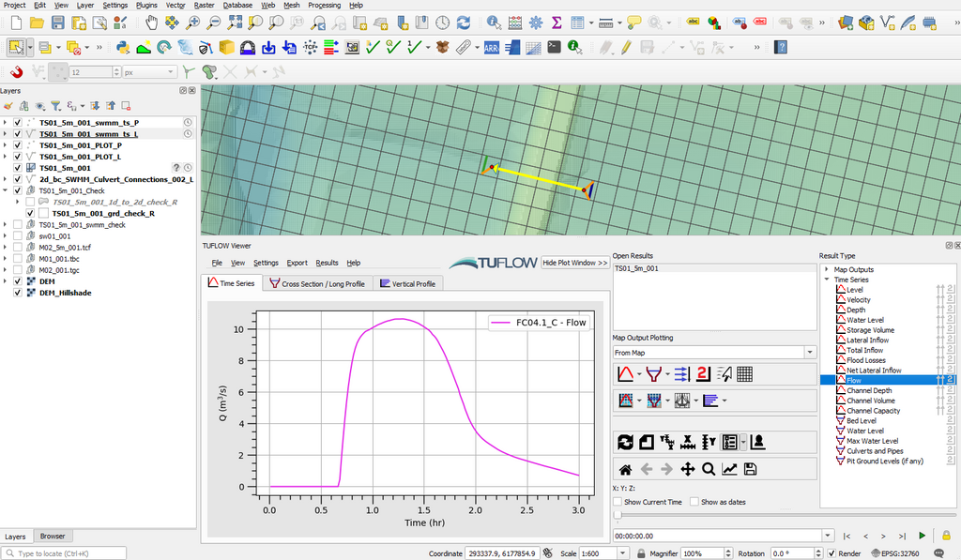Tick the Show as dates checkbox
Viewport: 961px width, 560px height.
click(x=694, y=502)
